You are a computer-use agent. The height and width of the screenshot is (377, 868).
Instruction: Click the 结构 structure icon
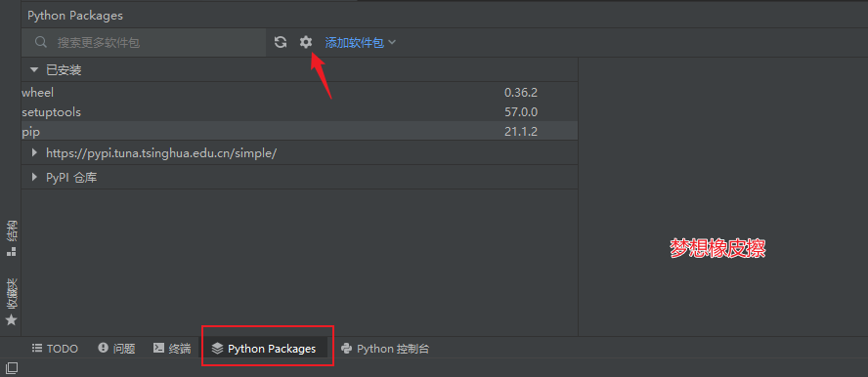tap(11, 252)
